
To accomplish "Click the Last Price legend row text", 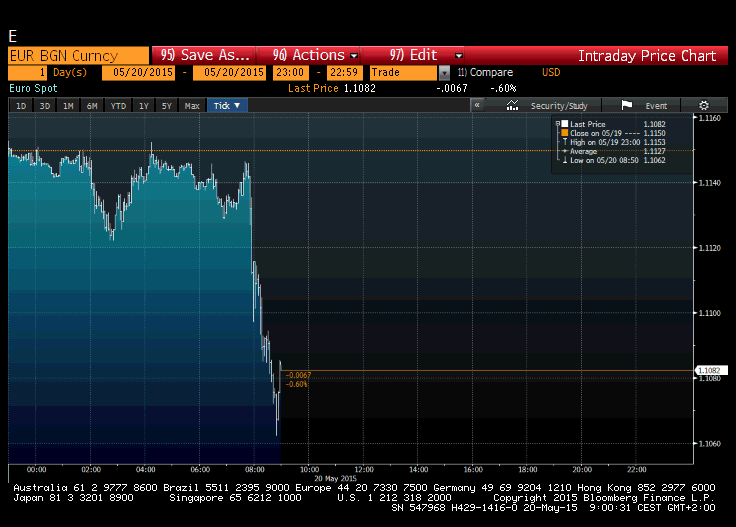I will pos(588,124).
